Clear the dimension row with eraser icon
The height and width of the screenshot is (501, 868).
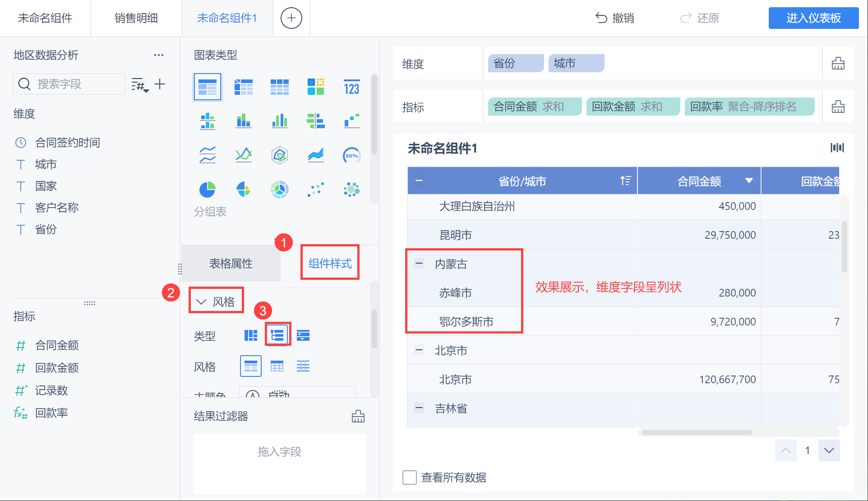838,64
